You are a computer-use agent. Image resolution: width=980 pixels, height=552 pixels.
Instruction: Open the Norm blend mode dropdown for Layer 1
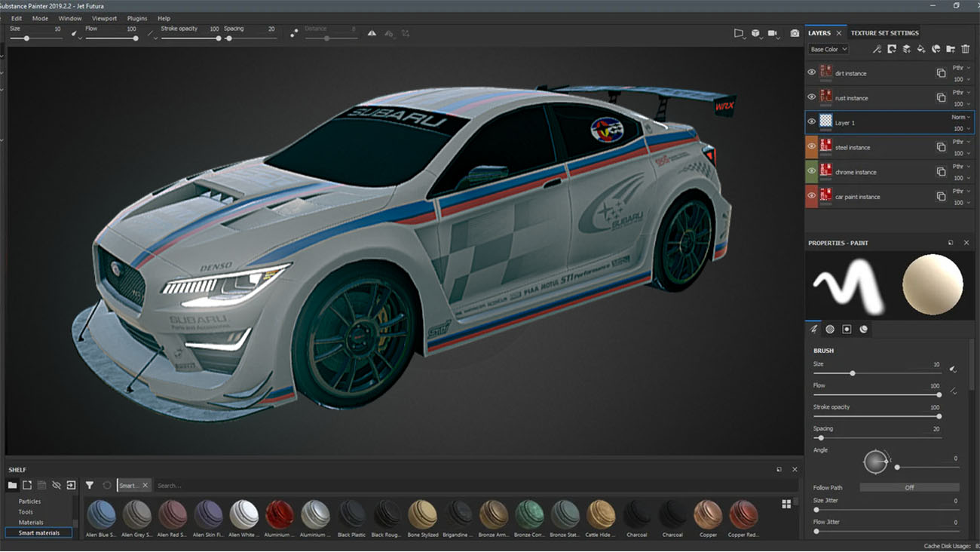pyautogui.click(x=959, y=117)
